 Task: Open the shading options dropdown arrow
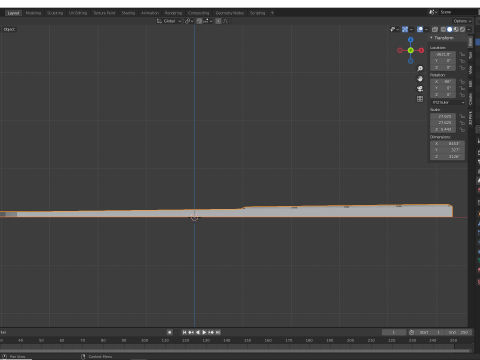pyautogui.click(x=469, y=29)
